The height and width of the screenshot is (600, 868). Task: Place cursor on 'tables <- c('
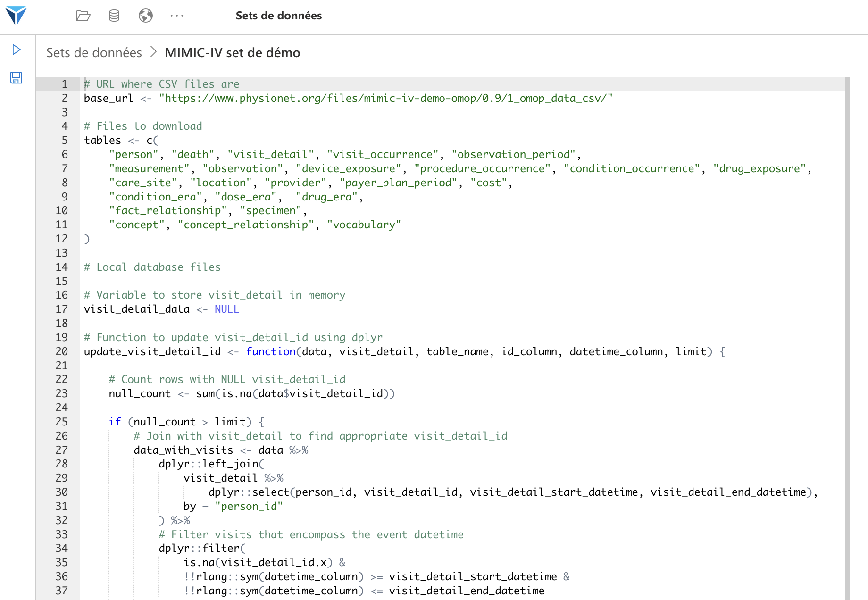pyautogui.click(x=121, y=140)
